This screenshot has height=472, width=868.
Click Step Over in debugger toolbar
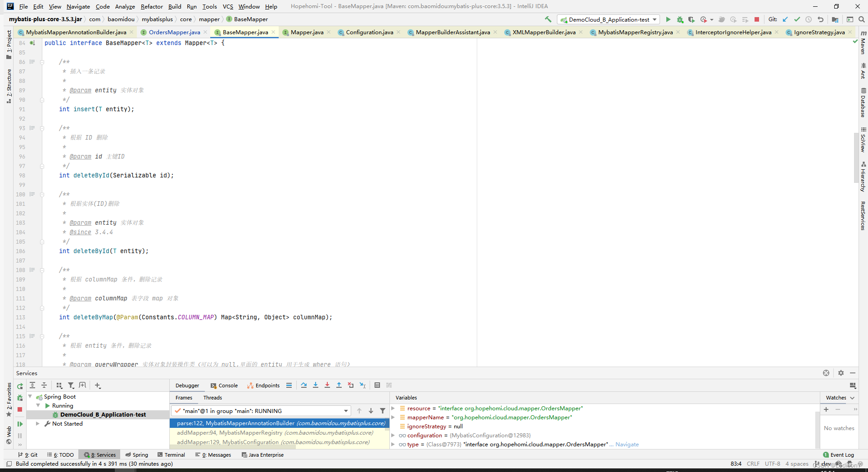[x=304, y=385]
